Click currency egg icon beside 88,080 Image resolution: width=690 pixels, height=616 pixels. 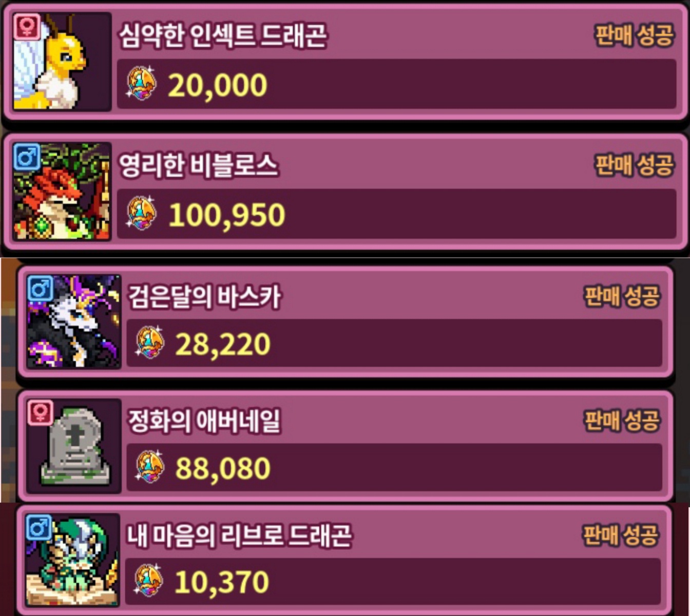click(x=150, y=467)
